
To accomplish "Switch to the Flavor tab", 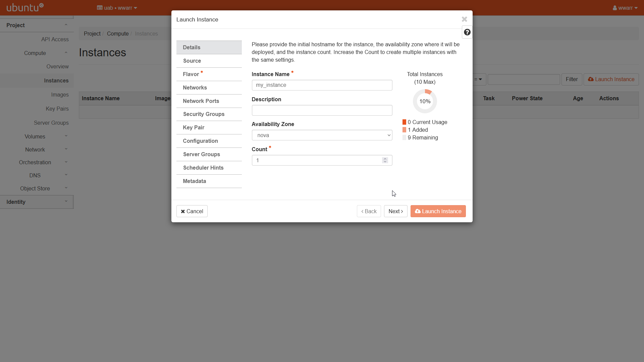I will 209,74.
